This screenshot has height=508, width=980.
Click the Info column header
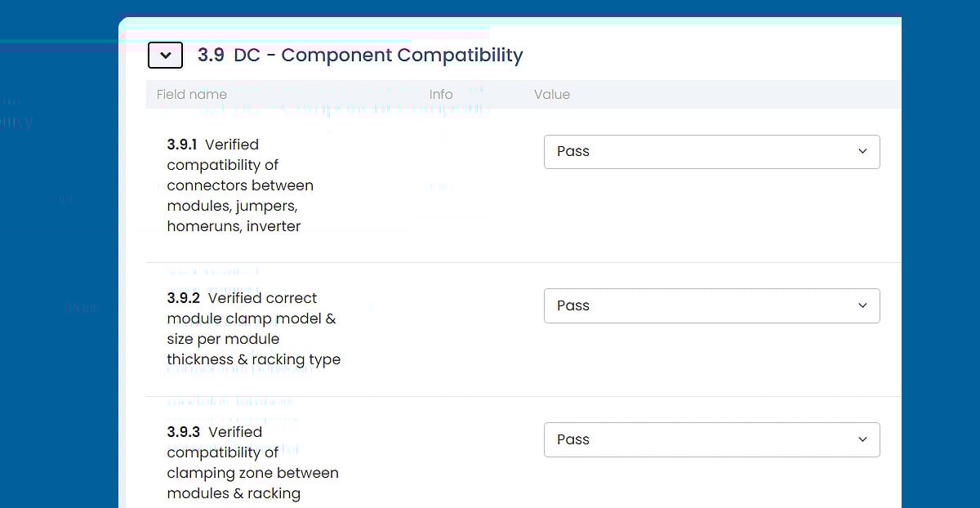[441, 94]
